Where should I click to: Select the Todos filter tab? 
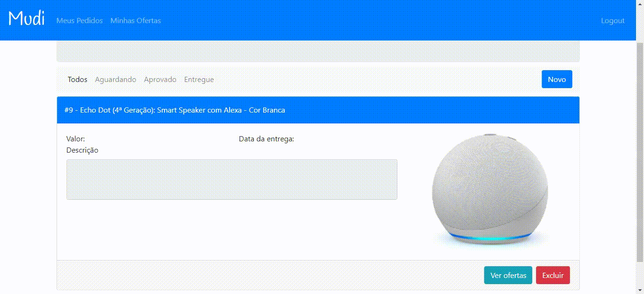coord(77,79)
